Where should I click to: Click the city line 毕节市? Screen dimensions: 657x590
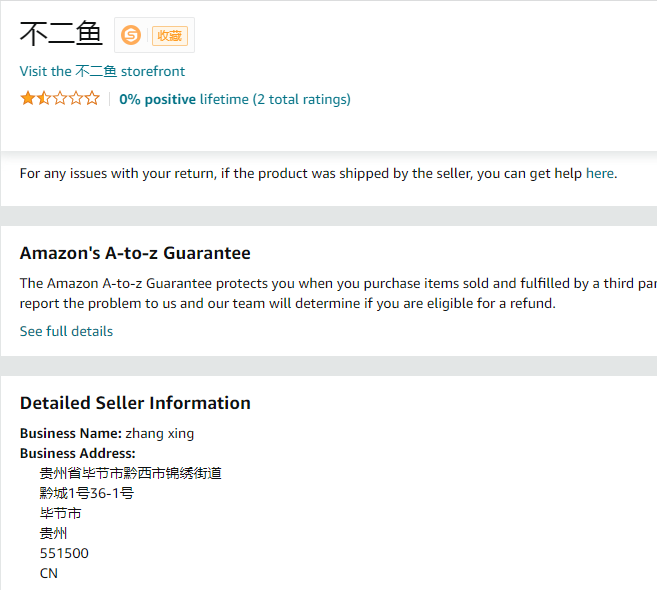60,513
